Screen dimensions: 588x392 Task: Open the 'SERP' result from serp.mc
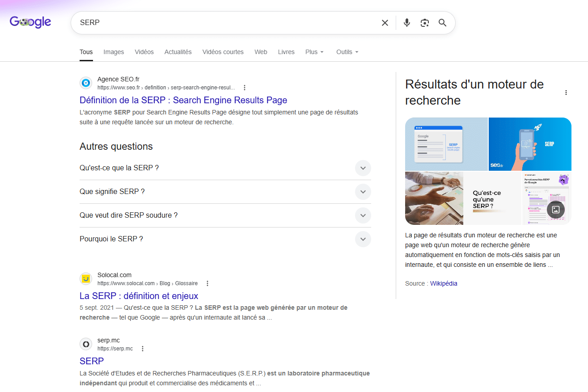pos(92,361)
